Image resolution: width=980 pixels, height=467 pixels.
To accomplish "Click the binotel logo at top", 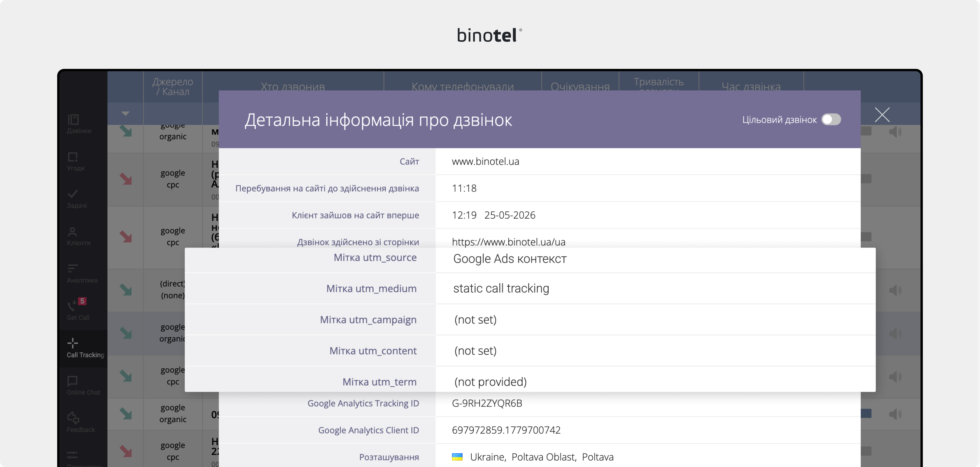I will click(x=490, y=35).
